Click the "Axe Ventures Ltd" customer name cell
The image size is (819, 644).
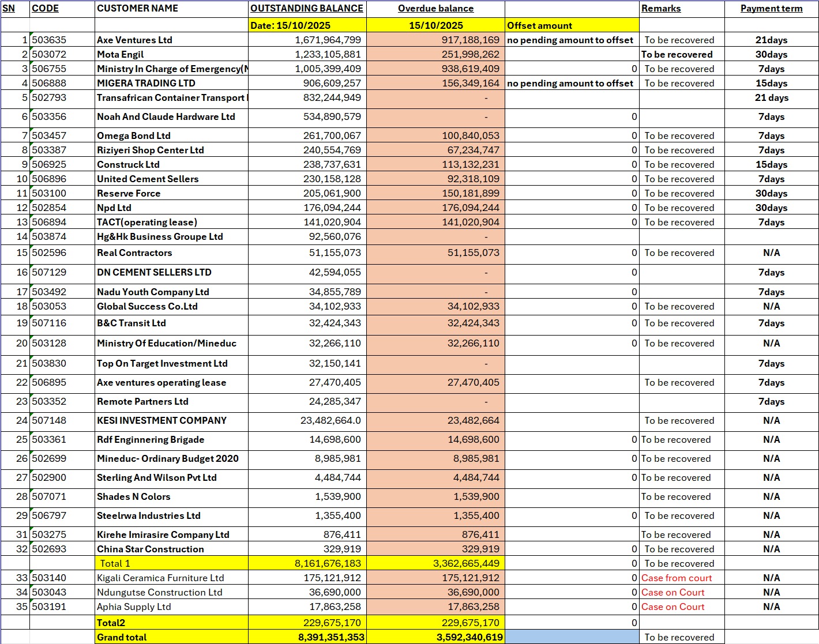click(x=134, y=40)
